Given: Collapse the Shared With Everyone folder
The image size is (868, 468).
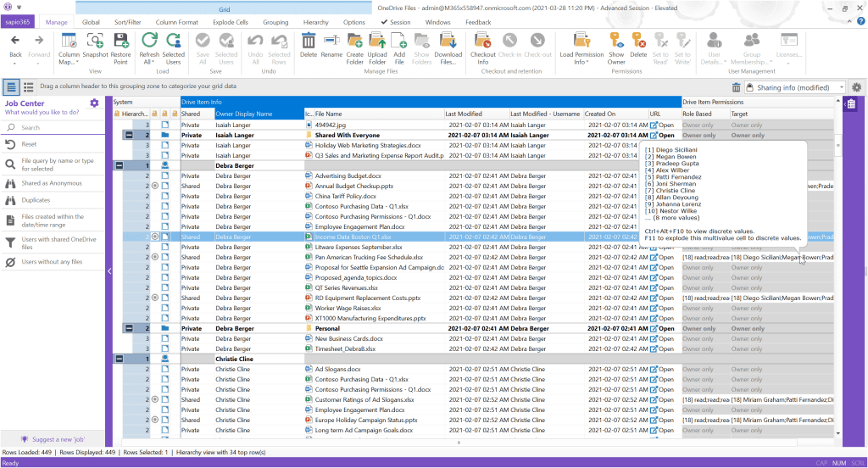Looking at the screenshot, I should pos(129,135).
